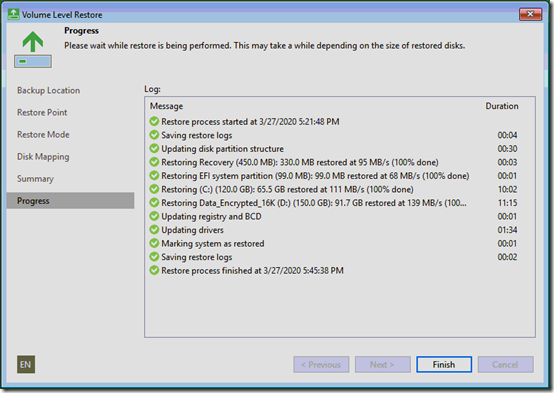Select 'Restore process finished at 3/27/2020 5:45:38 PM'
This screenshot has width=554, height=393.
(252, 271)
